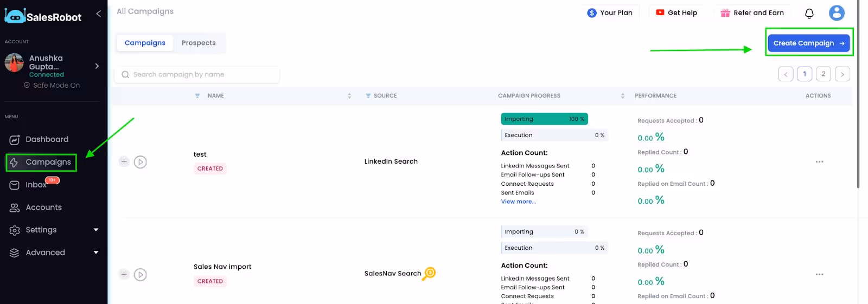
Task: Switch to the Prospects tab
Action: 199,43
